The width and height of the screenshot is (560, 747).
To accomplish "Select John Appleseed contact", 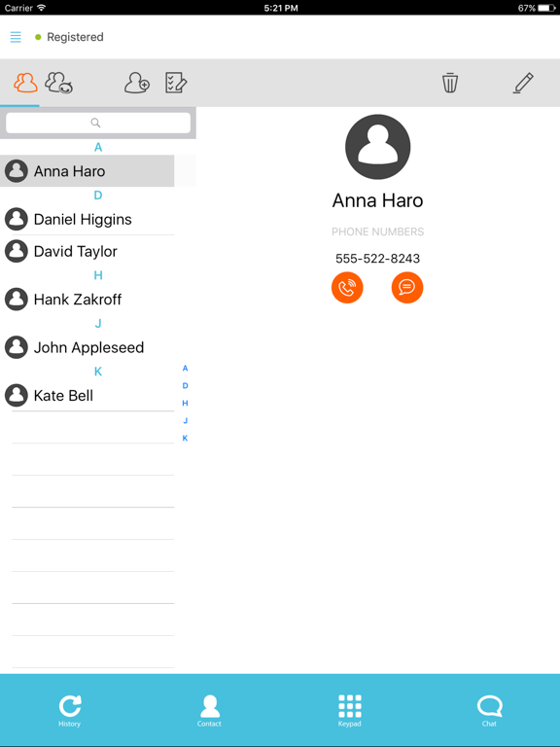I will coord(87,347).
